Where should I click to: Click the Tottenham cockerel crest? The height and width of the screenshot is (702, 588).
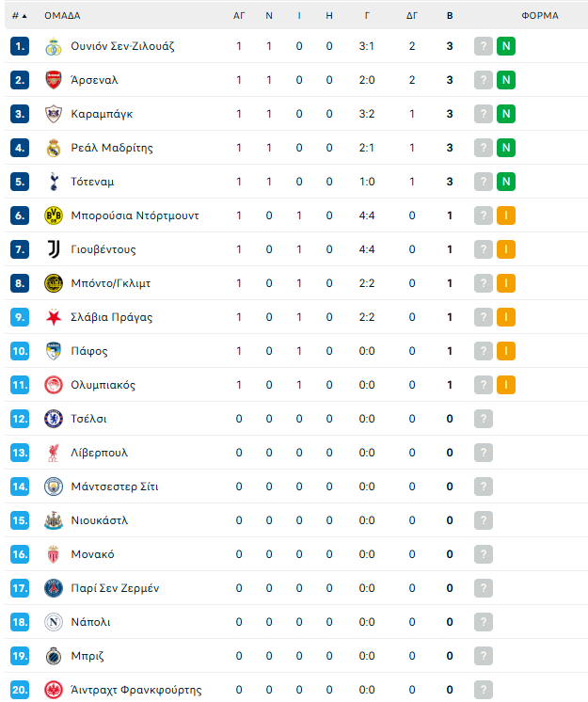(54, 182)
